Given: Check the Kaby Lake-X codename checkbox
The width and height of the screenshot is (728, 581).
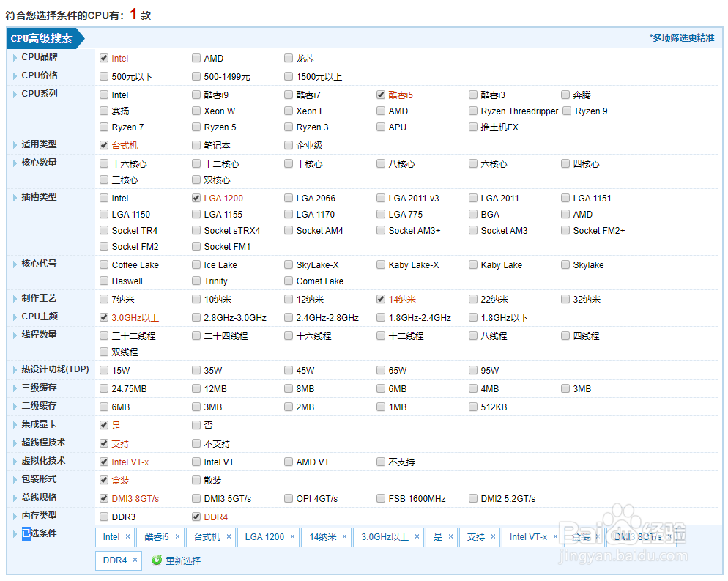Looking at the screenshot, I should click(x=381, y=264).
